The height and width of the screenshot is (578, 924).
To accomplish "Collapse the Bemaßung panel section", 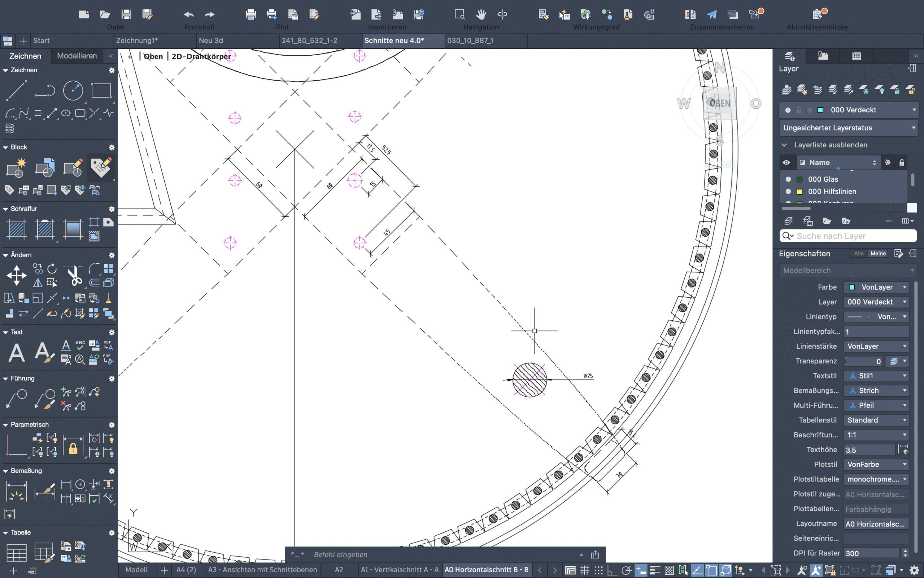I will pos(5,471).
